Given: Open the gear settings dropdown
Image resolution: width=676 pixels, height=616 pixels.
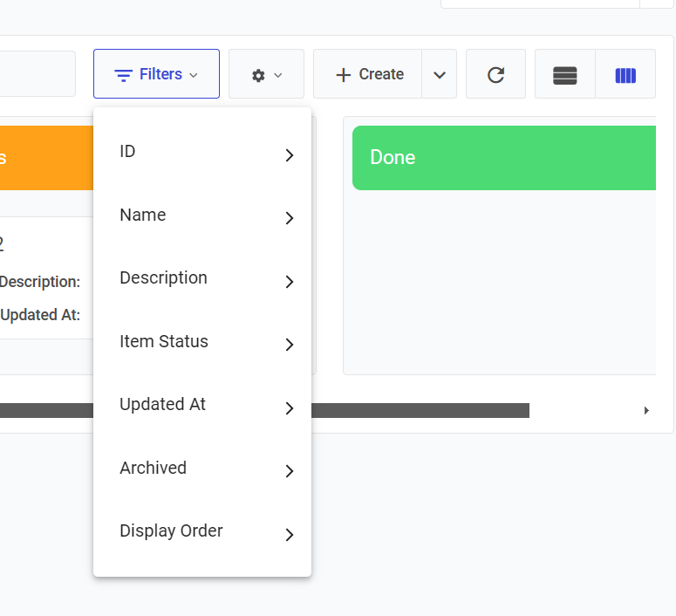Looking at the screenshot, I should coord(266,75).
